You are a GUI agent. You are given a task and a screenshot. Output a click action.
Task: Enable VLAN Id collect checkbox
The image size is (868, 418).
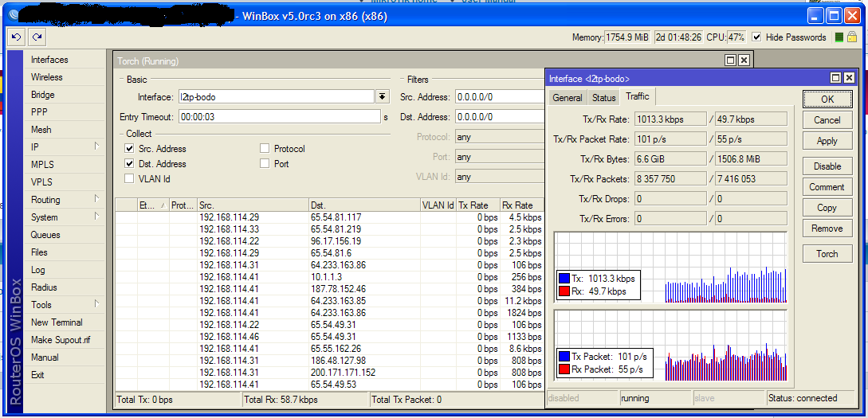click(x=129, y=178)
